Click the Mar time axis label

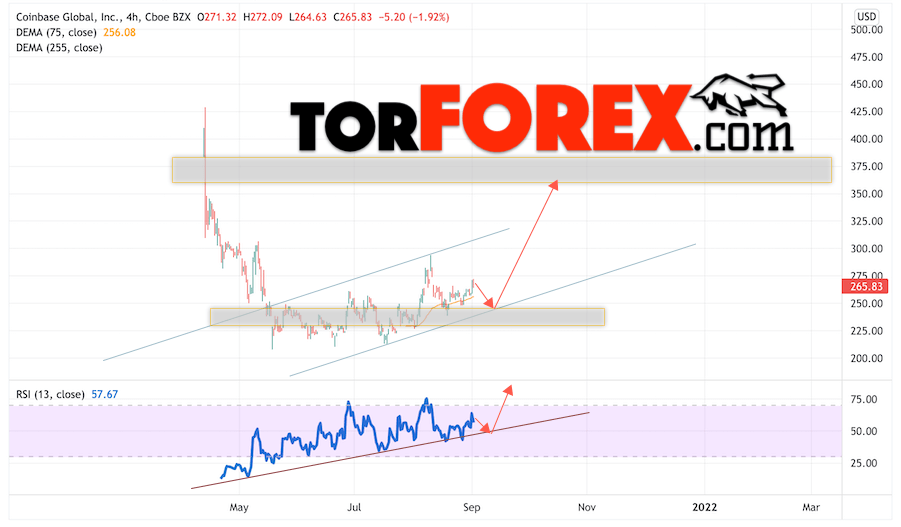811,507
